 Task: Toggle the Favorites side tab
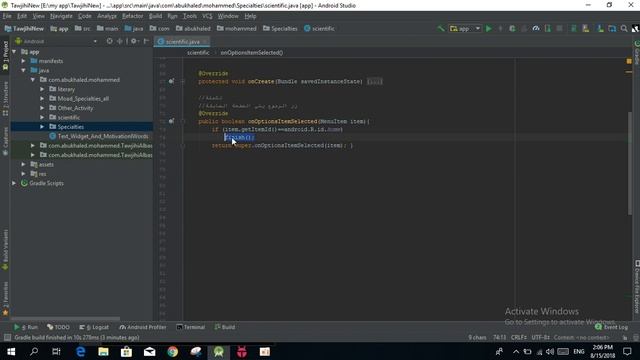5,299
